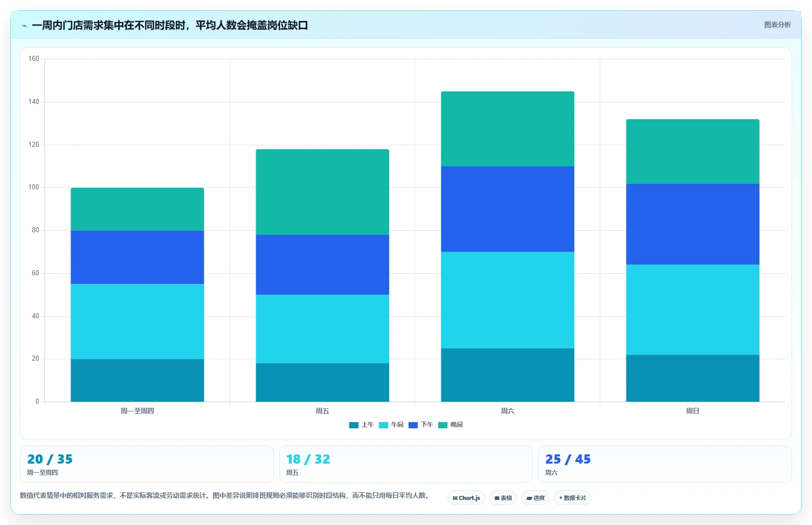Click the y-axis value 100
This screenshot has width=812, height=525.
(34, 187)
